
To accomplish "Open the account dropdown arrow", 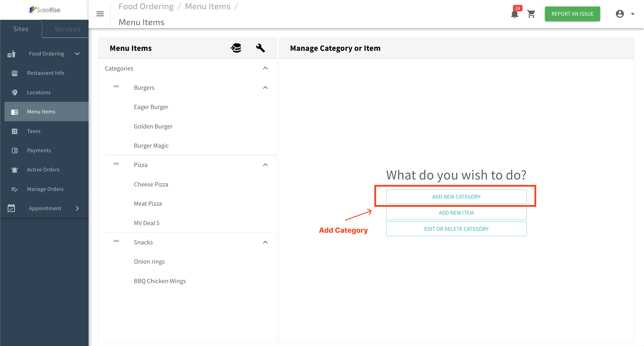I will [x=633, y=14].
